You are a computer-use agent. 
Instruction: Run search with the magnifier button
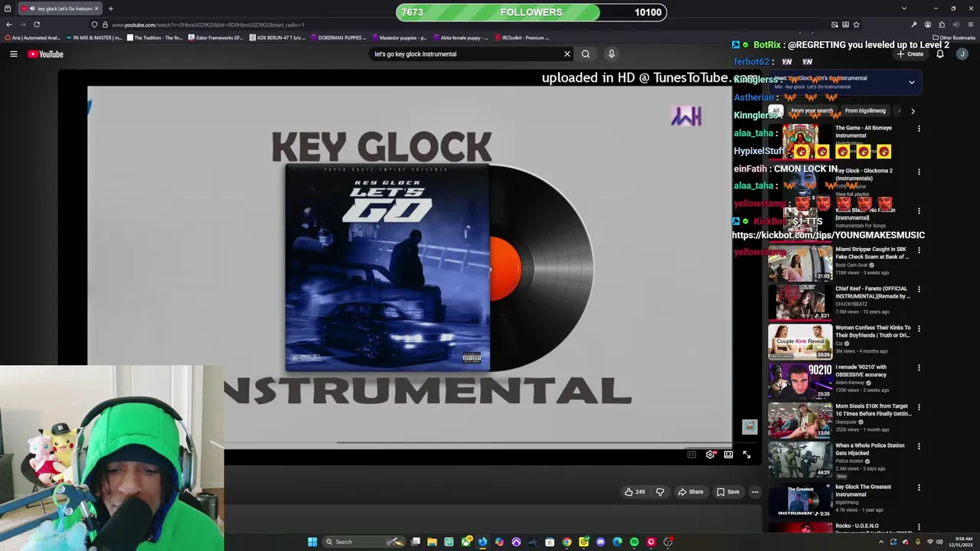coord(586,54)
